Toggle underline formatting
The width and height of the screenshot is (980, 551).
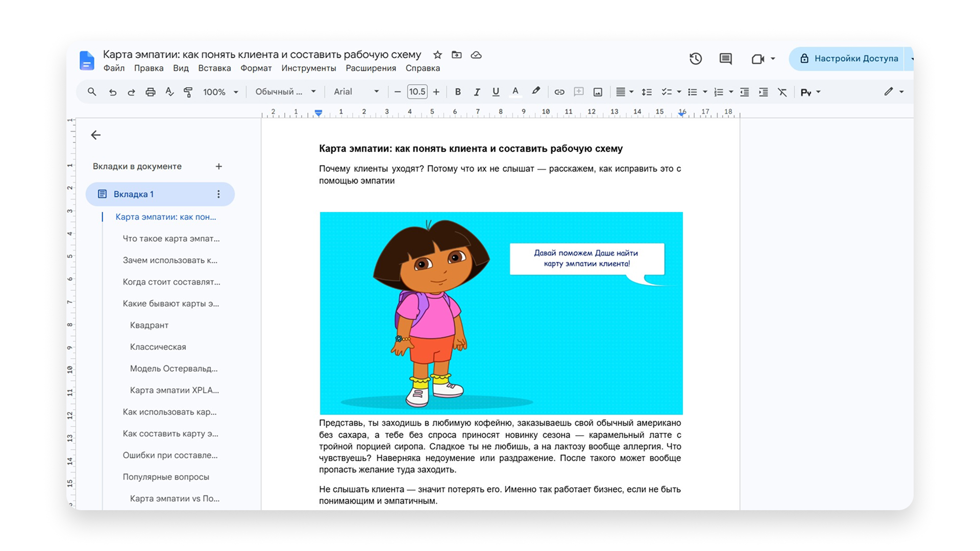click(496, 92)
